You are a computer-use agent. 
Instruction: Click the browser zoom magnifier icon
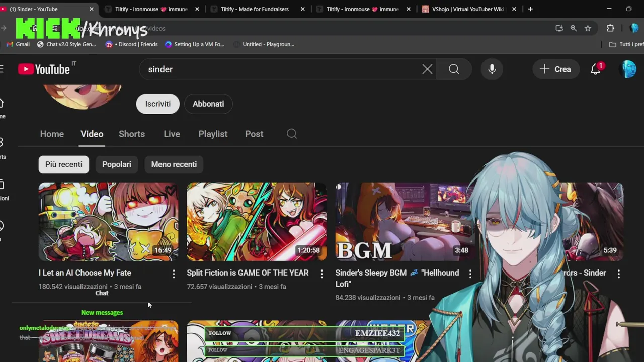(573, 28)
